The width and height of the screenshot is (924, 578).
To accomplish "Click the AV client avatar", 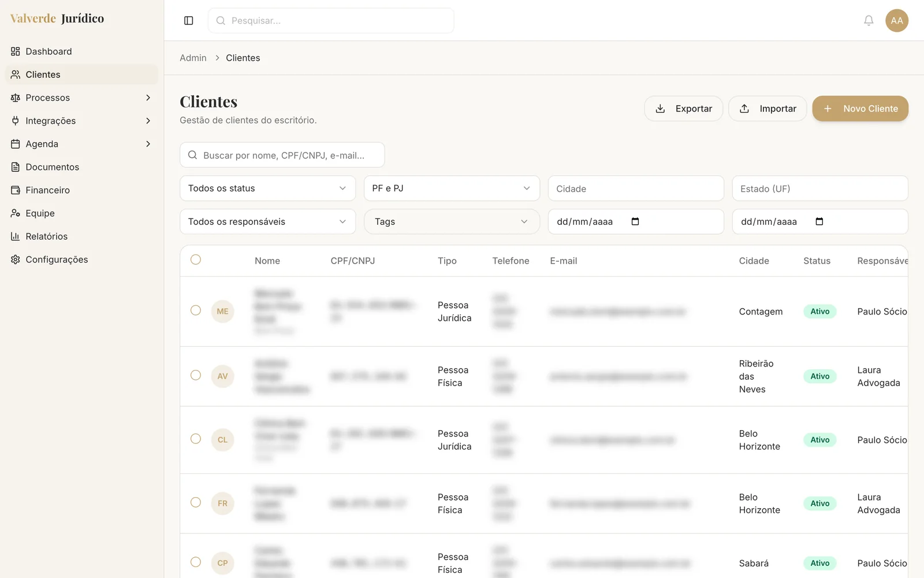I will coord(222,376).
